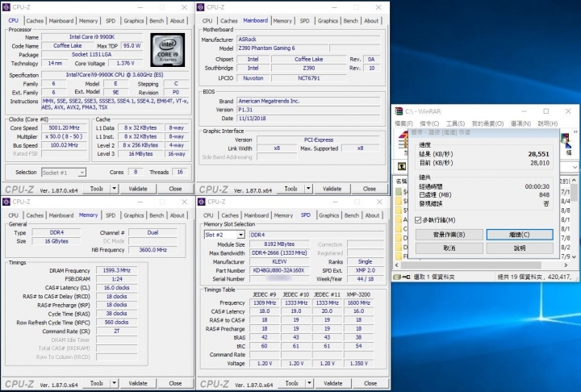
Task: Click the key lock icon in the WinRAR status bar
Action: (x=406, y=277)
